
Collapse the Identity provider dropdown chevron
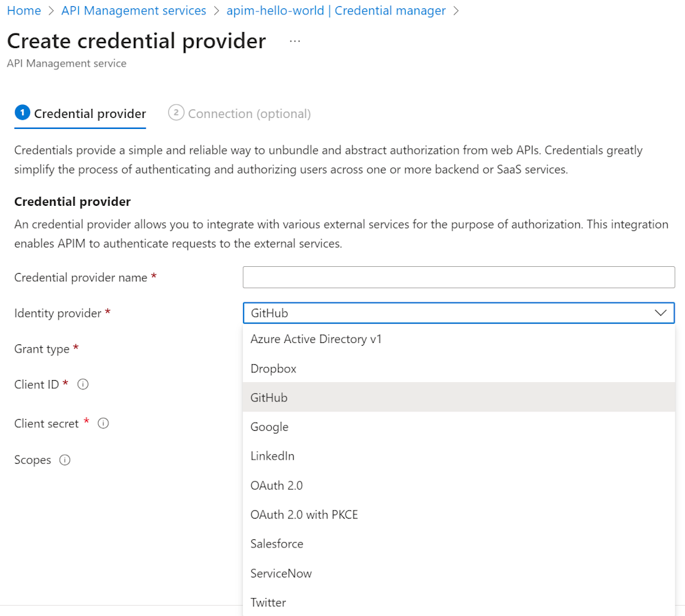pyautogui.click(x=660, y=313)
